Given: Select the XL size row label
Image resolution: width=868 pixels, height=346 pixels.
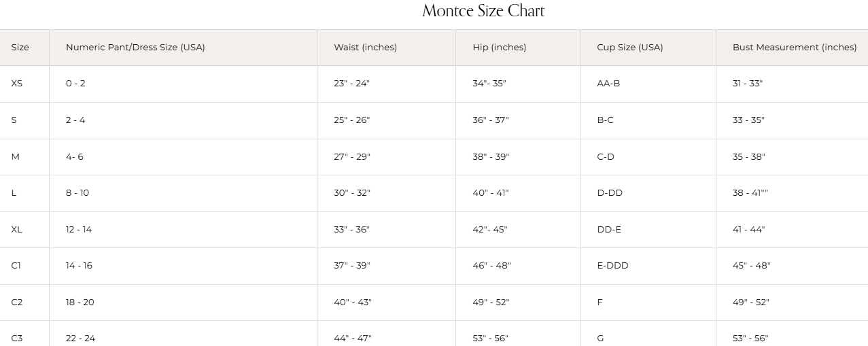Looking at the screenshot, I should point(17,230).
